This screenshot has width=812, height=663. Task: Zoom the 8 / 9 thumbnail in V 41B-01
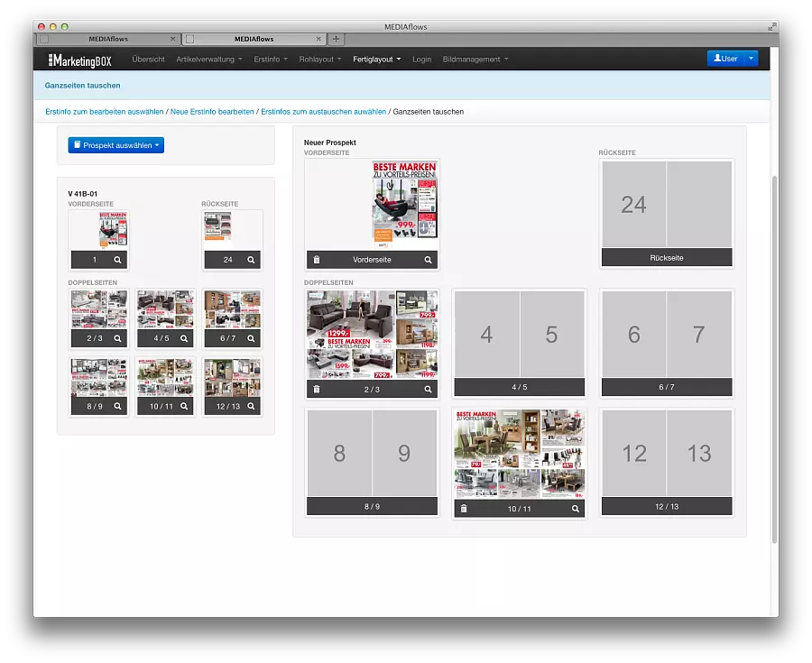tap(117, 406)
